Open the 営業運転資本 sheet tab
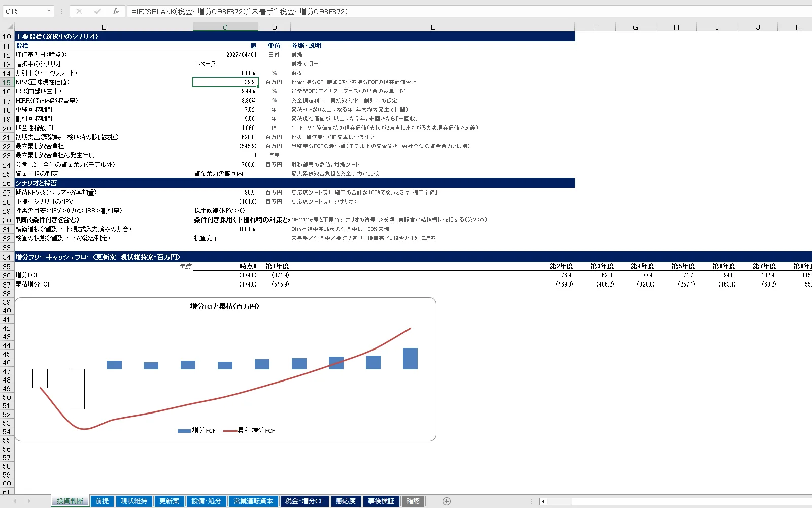 click(253, 501)
